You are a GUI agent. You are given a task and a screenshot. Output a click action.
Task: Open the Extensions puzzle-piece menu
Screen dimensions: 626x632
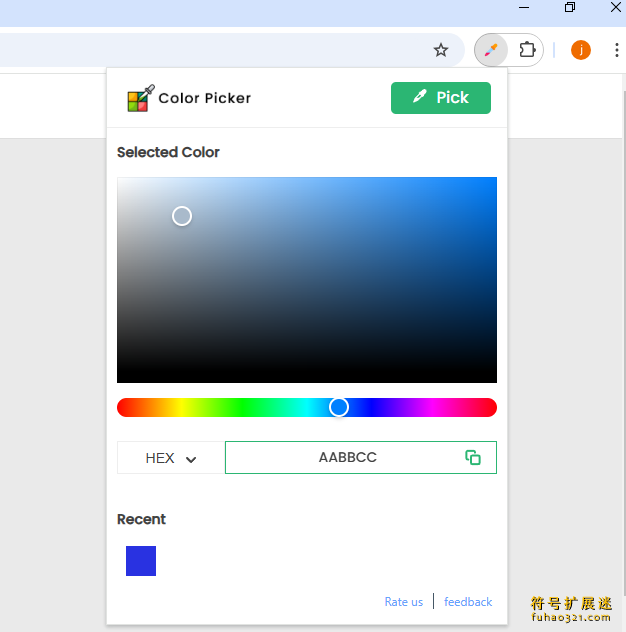click(x=527, y=50)
